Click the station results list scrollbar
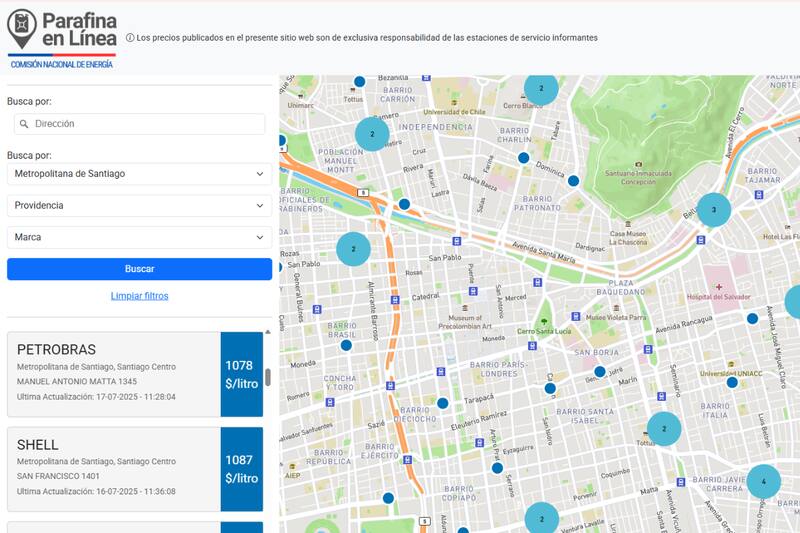The height and width of the screenshot is (533, 800). [267, 376]
